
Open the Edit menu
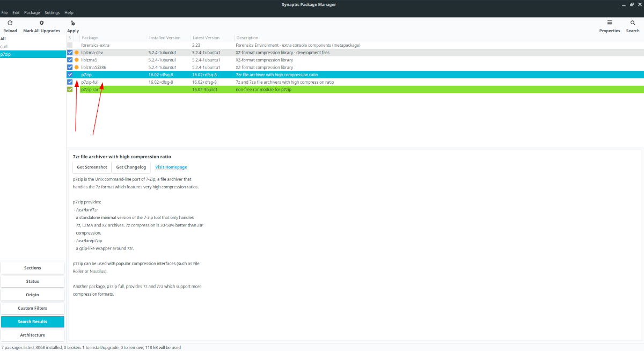point(16,12)
